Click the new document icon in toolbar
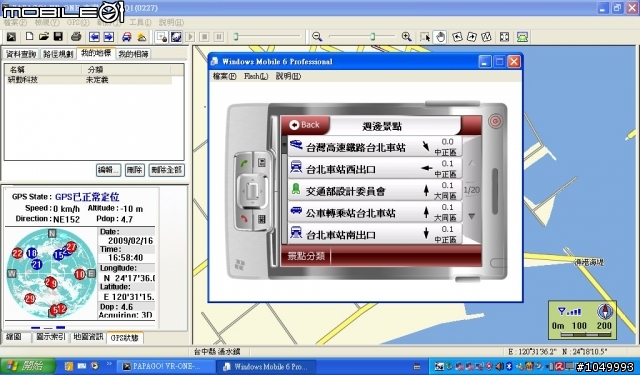The image size is (640, 375). point(29,37)
